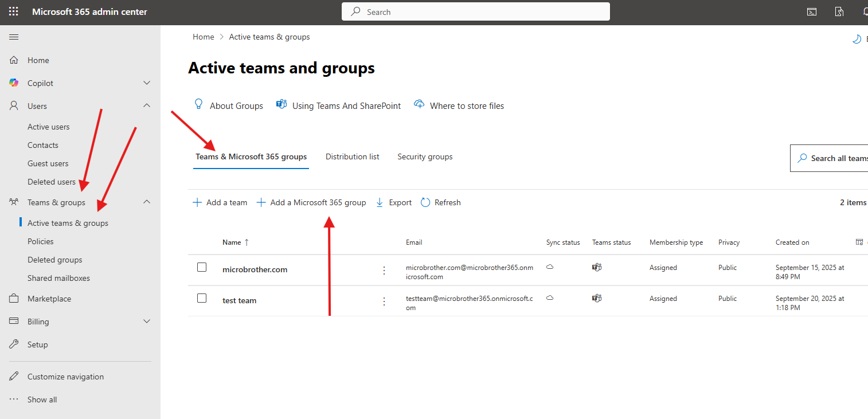
Task: Select the microbrother.com checkbox
Action: coord(202,267)
